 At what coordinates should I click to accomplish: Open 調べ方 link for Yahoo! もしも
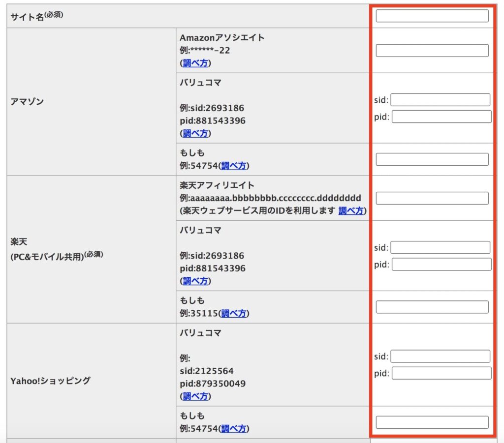tap(234, 429)
